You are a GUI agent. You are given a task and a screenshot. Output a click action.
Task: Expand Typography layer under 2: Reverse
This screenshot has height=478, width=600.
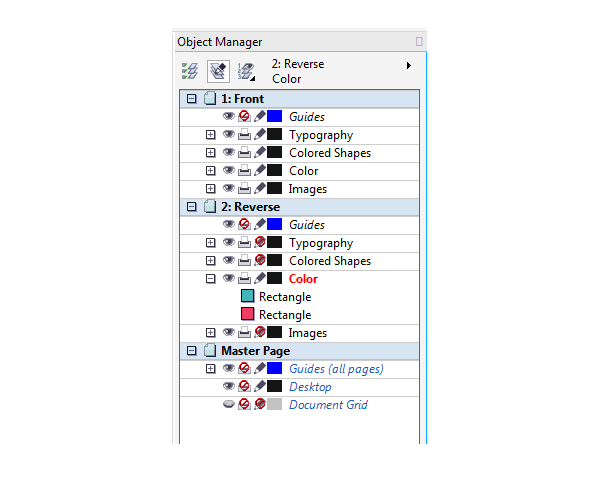[210, 243]
